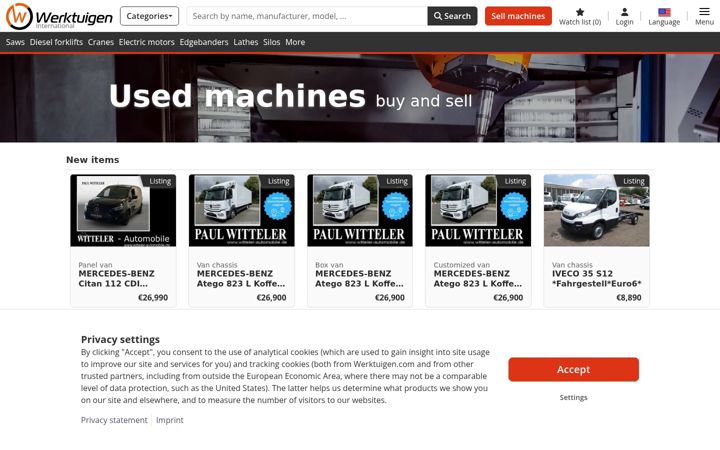Click the Listing badge on the IVECO card
This screenshot has width=720, height=450.
tap(634, 181)
